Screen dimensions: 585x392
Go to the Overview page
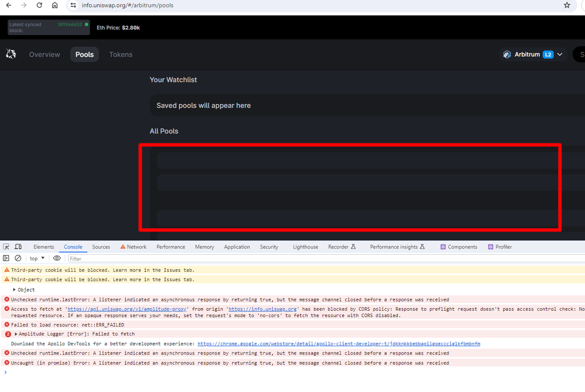pyautogui.click(x=44, y=55)
